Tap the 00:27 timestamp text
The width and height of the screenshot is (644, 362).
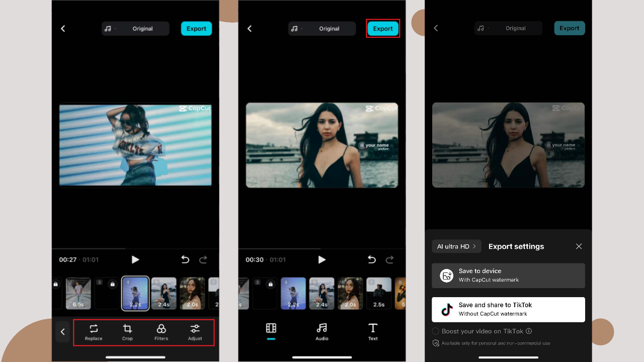68,260
